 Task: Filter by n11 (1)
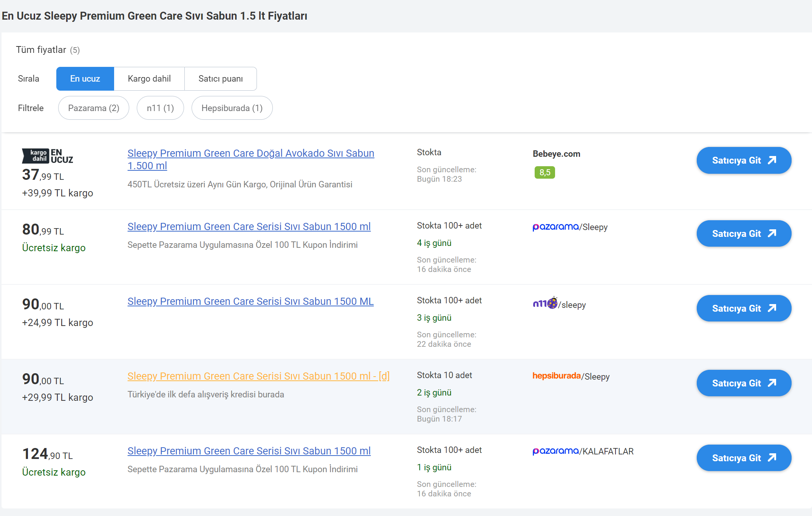tap(160, 108)
